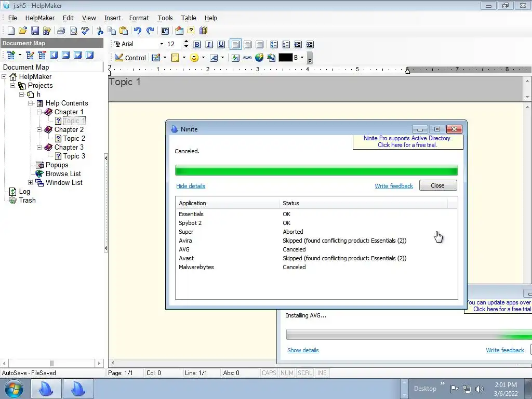
Task: Click the font size 12 spinner arrows
Action: [186, 44]
